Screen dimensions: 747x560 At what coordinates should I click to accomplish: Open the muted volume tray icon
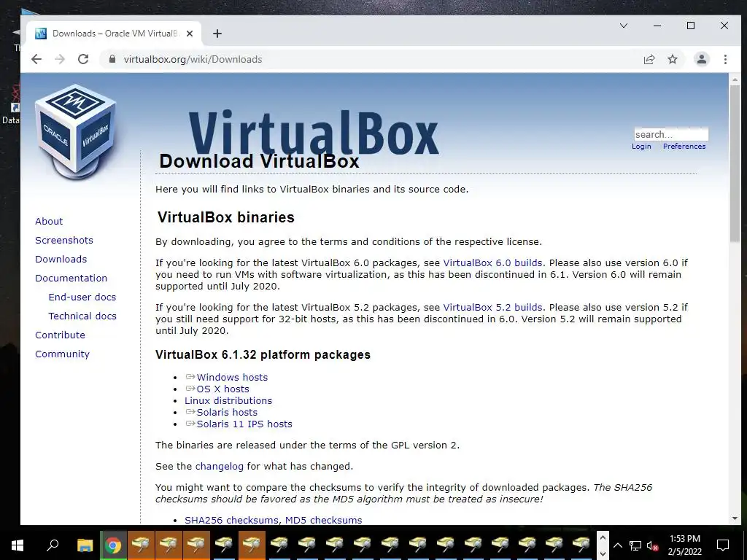(653, 545)
